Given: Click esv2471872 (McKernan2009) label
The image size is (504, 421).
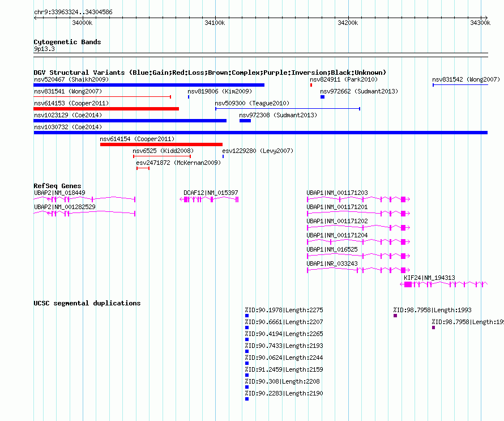Looking at the screenshot, I should [178, 163].
